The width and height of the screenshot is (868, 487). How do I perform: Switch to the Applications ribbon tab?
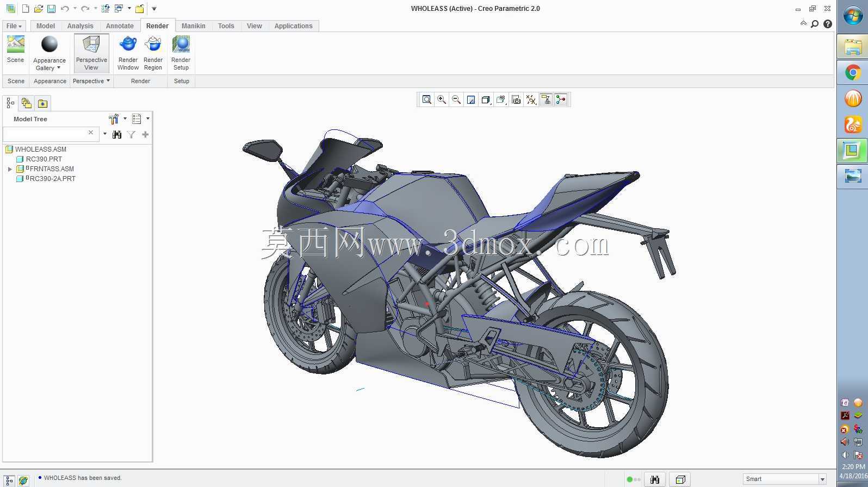tap(293, 26)
